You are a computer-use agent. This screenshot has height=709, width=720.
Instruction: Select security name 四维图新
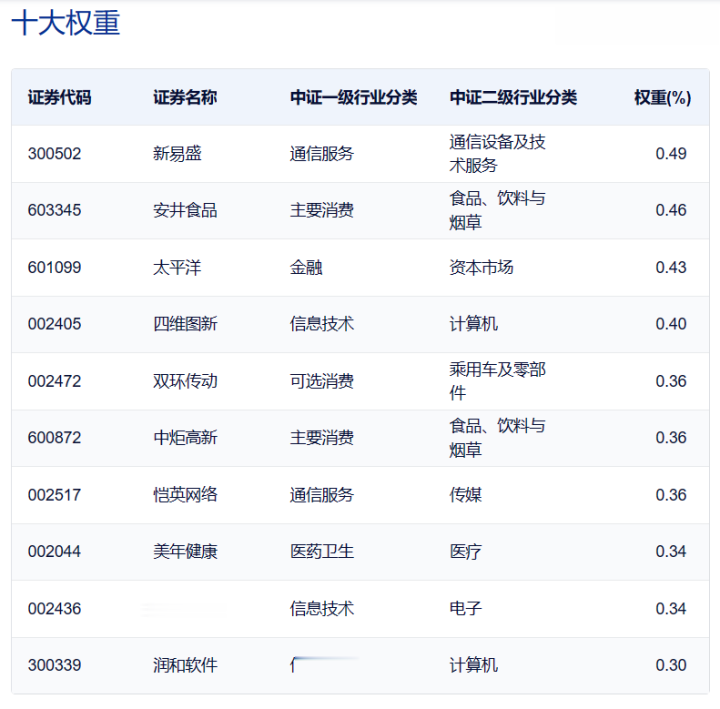point(185,324)
